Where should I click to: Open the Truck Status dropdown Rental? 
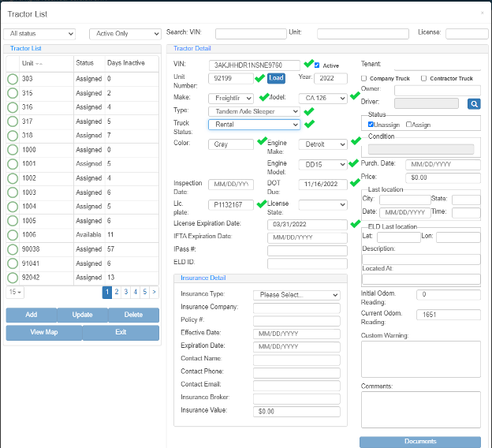(x=254, y=125)
